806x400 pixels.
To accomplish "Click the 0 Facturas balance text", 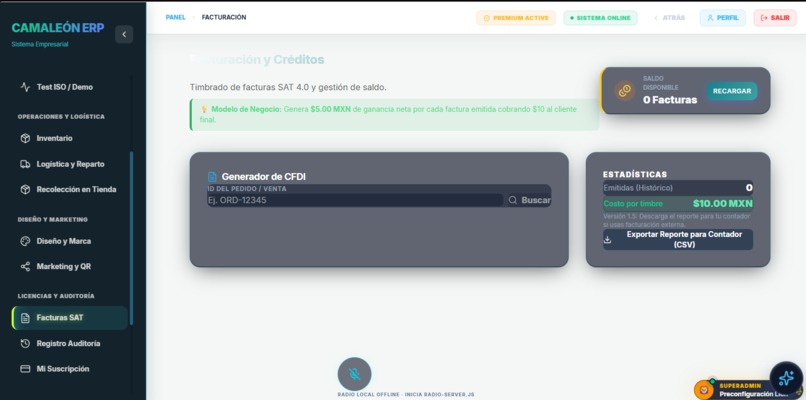I will pyautogui.click(x=670, y=100).
